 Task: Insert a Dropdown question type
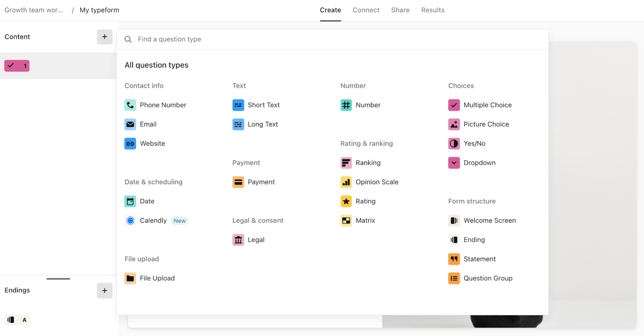pyautogui.click(x=479, y=163)
